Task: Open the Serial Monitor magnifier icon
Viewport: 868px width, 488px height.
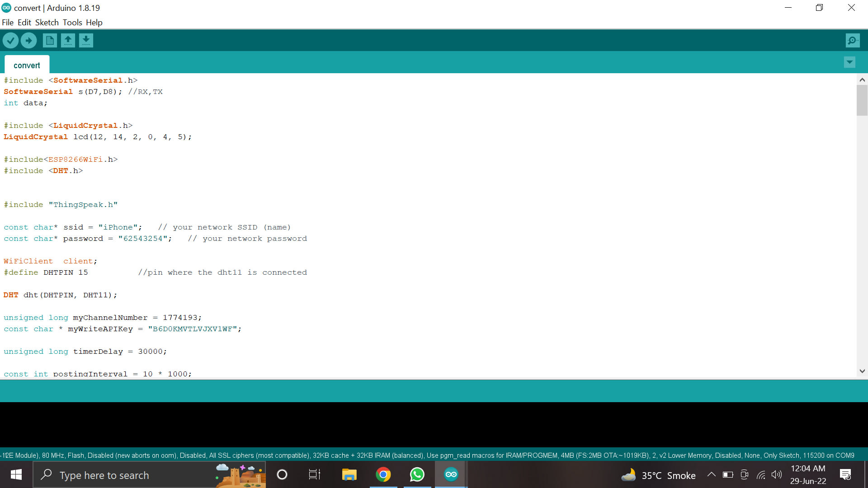Action: coord(852,41)
